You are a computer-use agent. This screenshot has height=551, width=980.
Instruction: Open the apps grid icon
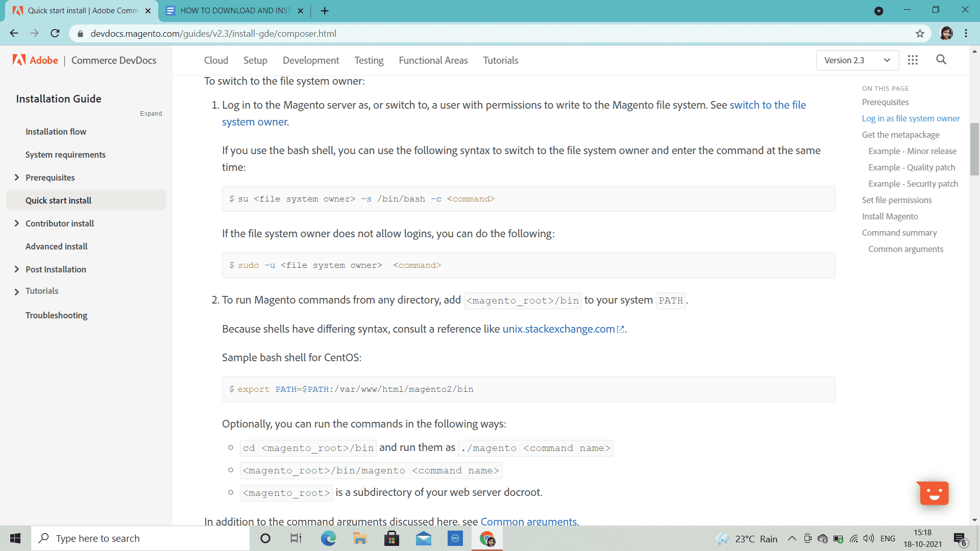click(913, 60)
